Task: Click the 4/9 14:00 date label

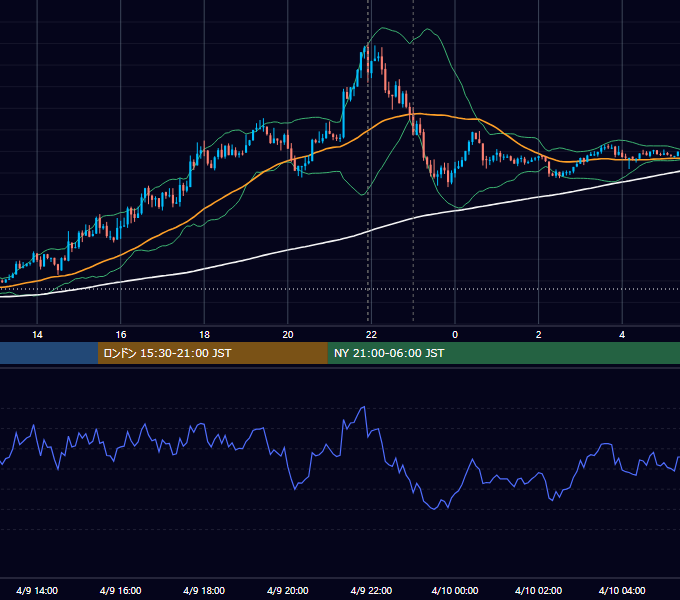Action: coord(37,591)
